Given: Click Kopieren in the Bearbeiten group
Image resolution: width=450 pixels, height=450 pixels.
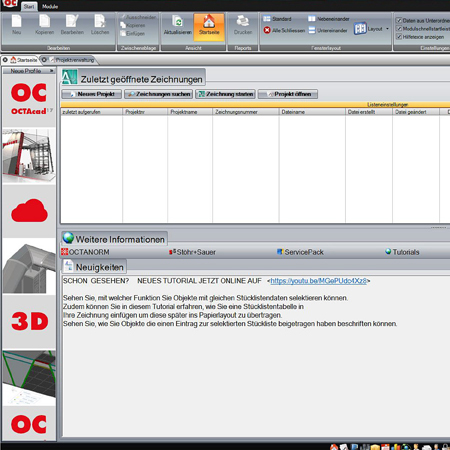Looking at the screenshot, I should tap(44, 24).
